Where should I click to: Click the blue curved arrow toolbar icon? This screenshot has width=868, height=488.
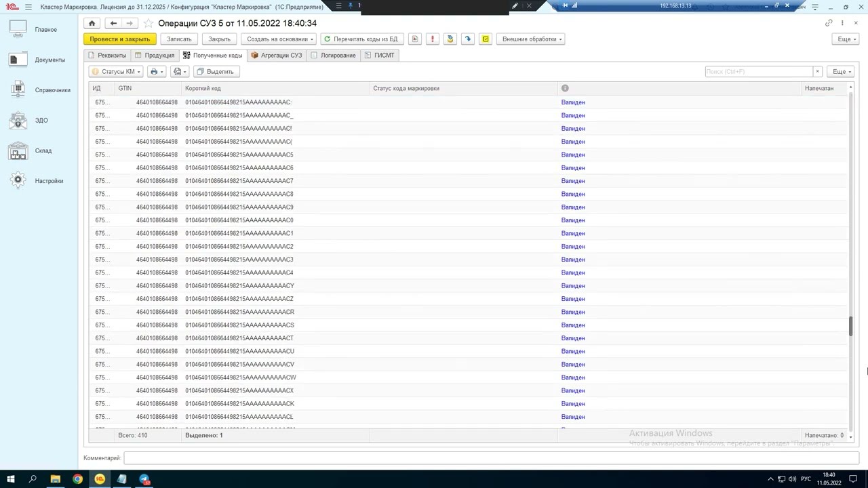[468, 39]
